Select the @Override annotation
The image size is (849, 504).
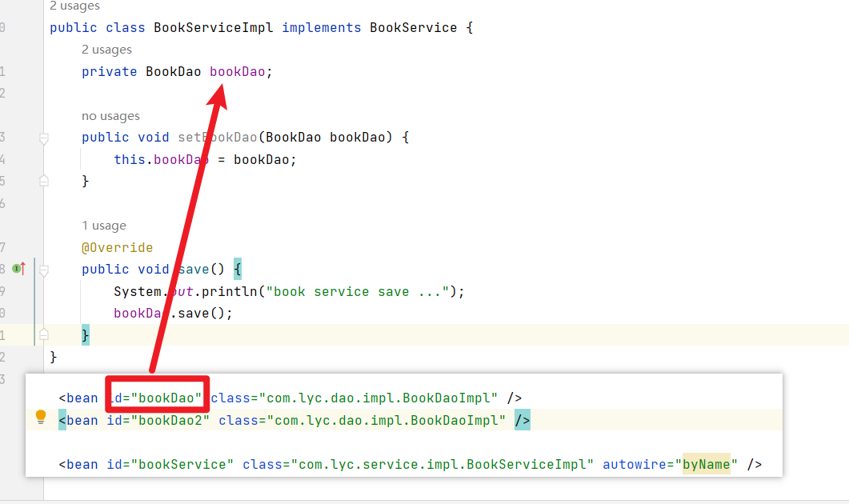pos(117,247)
